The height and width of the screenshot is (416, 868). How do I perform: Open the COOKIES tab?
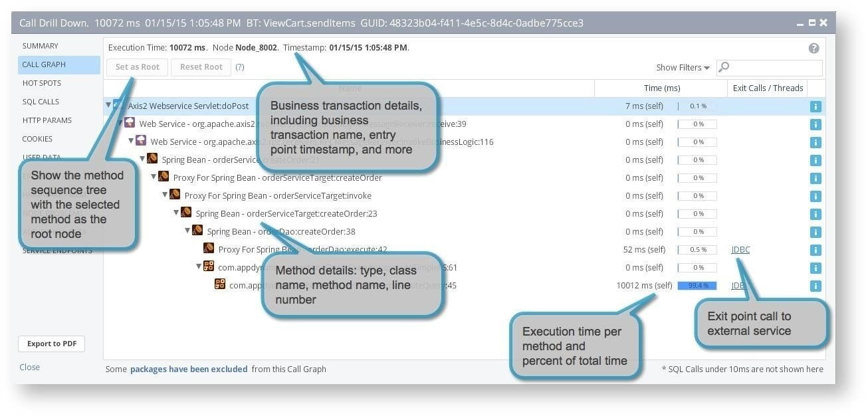point(37,140)
